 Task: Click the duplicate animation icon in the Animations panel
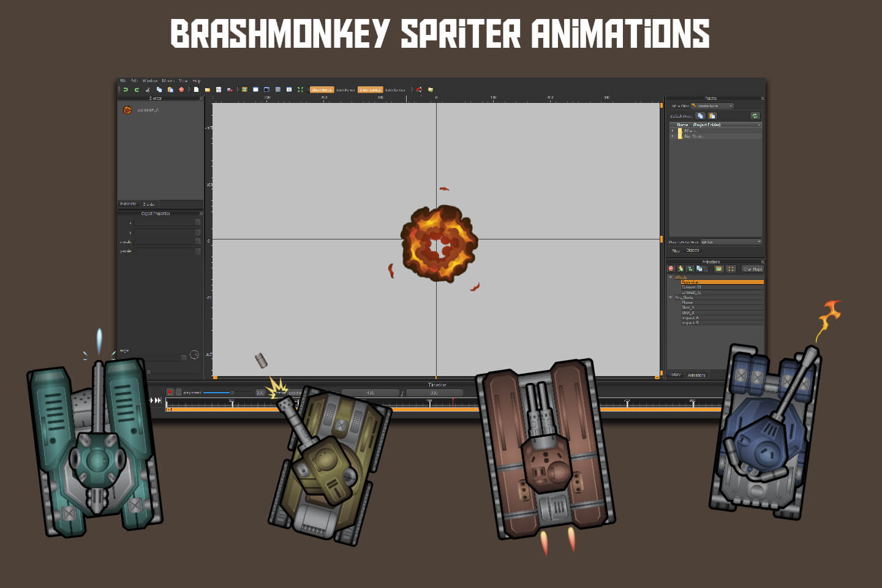coord(699,269)
